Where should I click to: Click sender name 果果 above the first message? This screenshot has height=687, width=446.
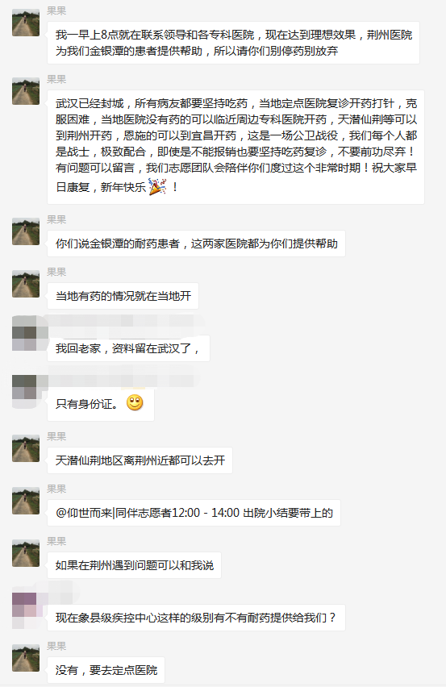pos(57,11)
